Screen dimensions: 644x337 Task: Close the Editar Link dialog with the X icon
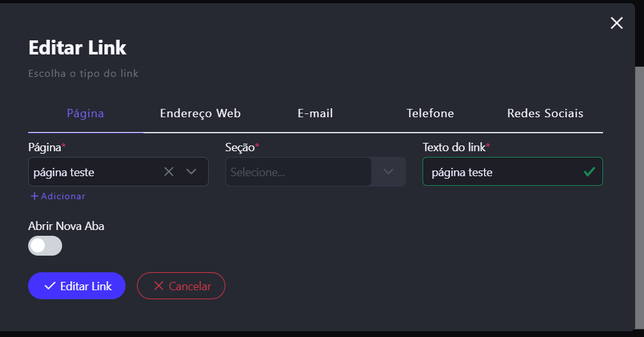(616, 24)
